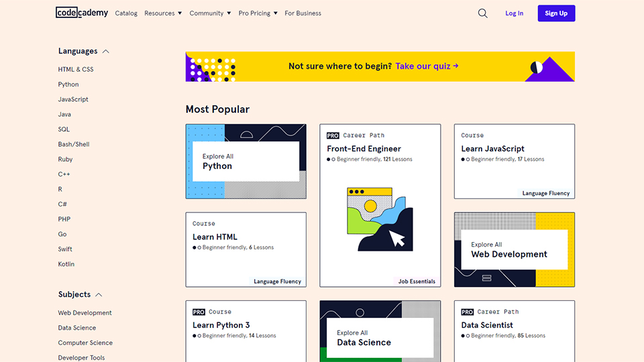Screen dimensions: 644x362
Task: Open the Explore All Python card
Action: (246, 162)
